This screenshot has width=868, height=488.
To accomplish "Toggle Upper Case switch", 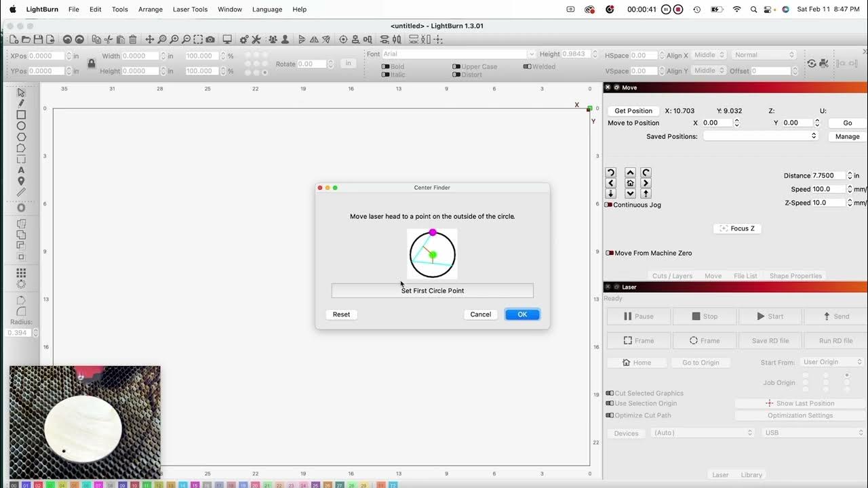I will (x=456, y=66).
